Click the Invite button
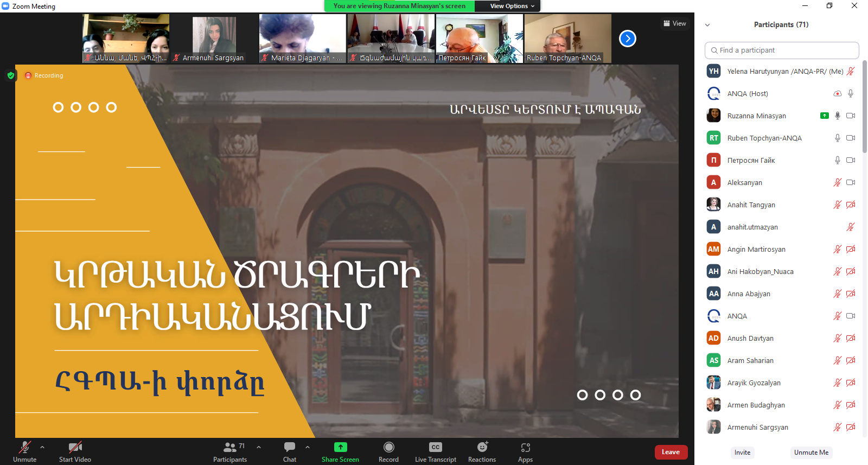 coord(742,453)
